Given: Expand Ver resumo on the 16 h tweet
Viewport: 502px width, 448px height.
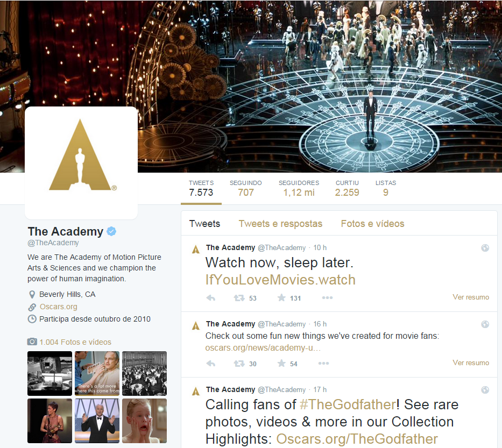Looking at the screenshot, I should coord(471,363).
